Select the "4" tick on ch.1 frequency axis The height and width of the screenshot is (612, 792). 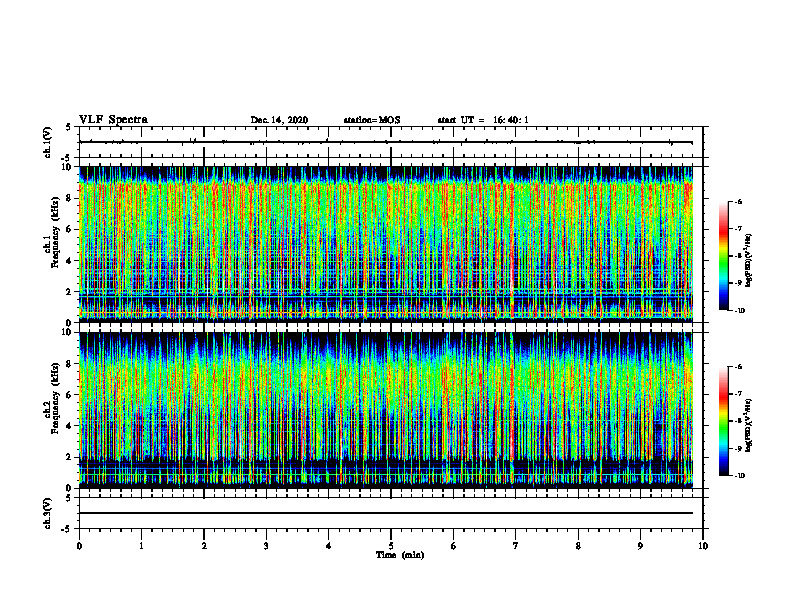click(70, 261)
